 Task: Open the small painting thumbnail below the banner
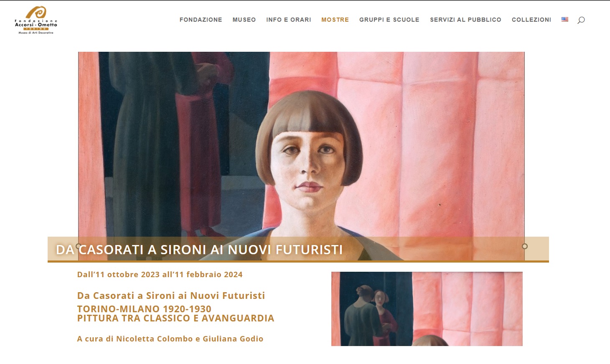(x=427, y=309)
